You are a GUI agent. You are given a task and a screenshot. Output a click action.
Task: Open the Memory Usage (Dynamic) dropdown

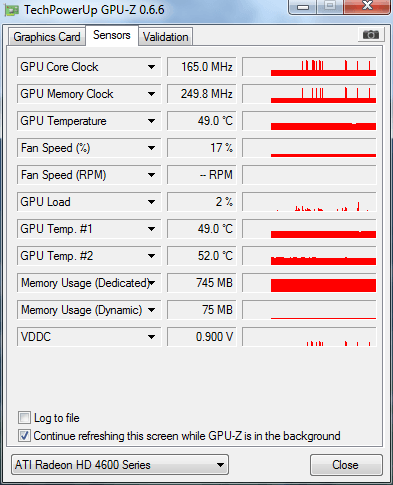point(151,310)
